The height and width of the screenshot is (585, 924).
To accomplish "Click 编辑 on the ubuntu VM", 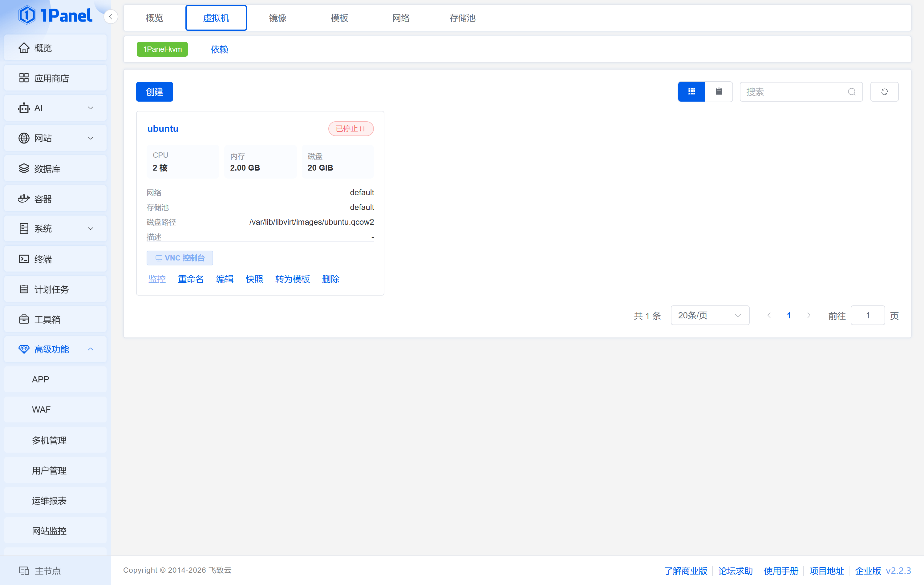I will click(x=225, y=279).
